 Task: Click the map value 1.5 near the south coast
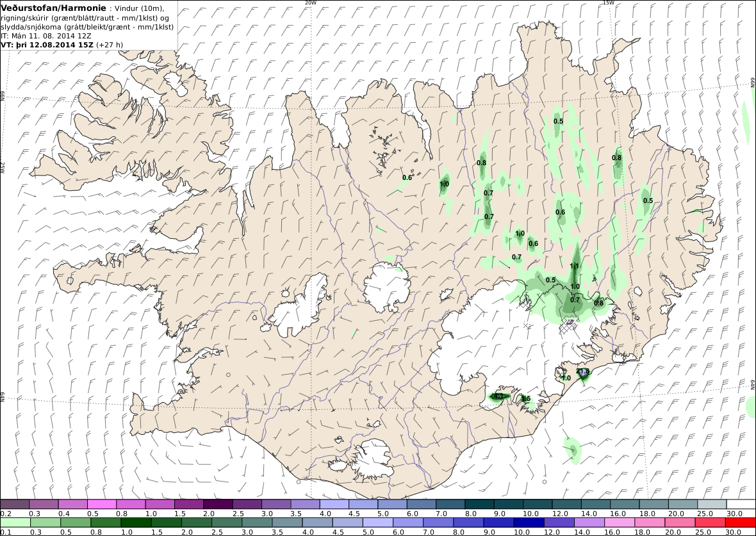click(525, 398)
